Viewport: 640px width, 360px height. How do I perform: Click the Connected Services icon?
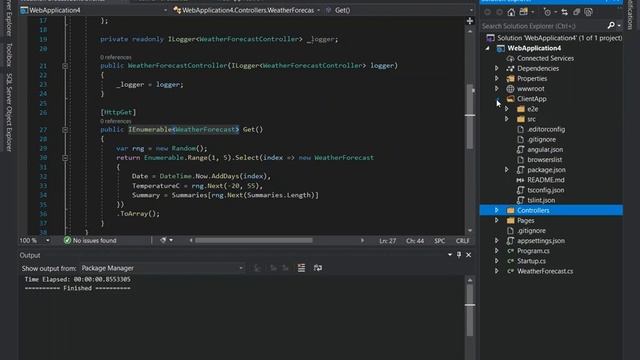coord(510,58)
